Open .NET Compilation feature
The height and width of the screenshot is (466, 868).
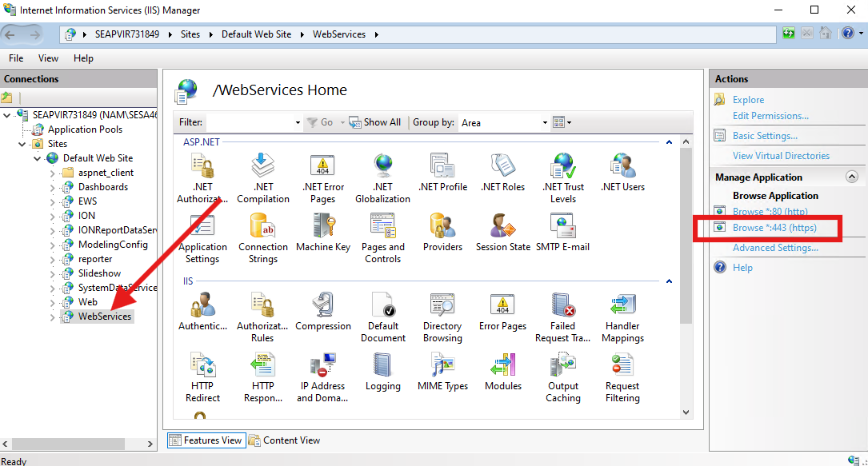[263, 178]
